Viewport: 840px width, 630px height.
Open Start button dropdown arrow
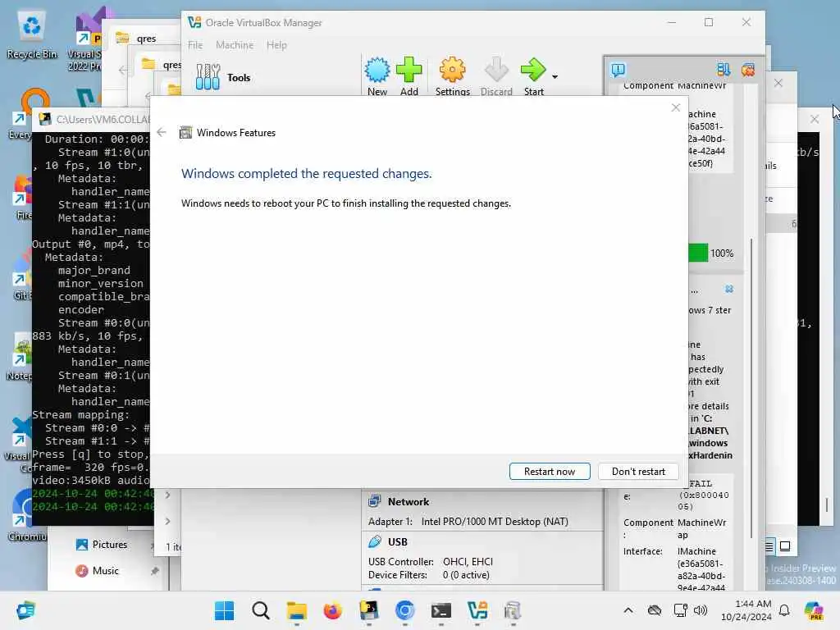point(555,77)
